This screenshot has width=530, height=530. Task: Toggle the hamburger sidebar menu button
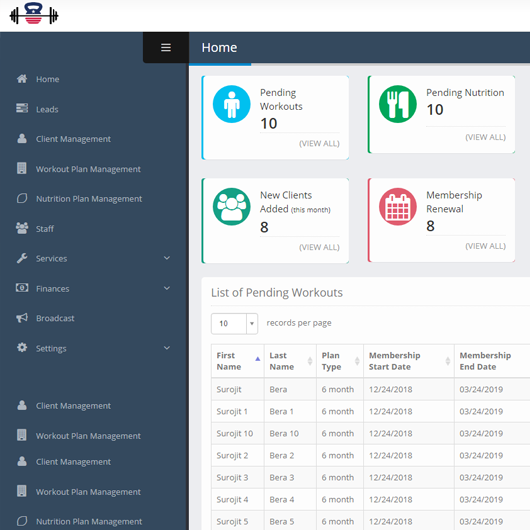point(166,47)
